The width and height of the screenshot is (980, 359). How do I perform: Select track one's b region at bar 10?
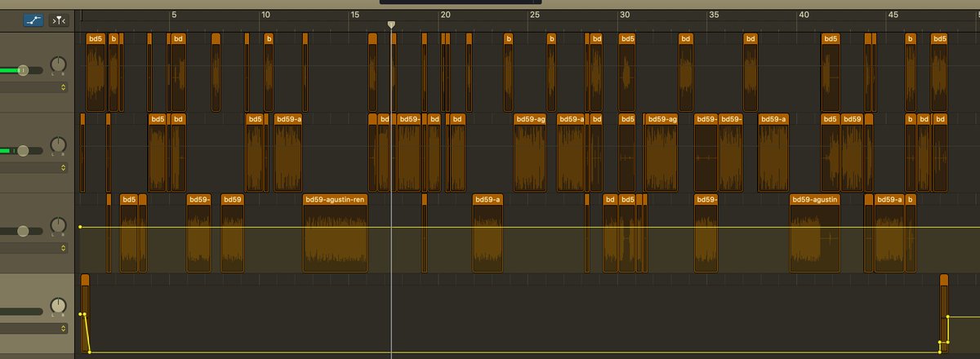pyautogui.click(x=269, y=72)
